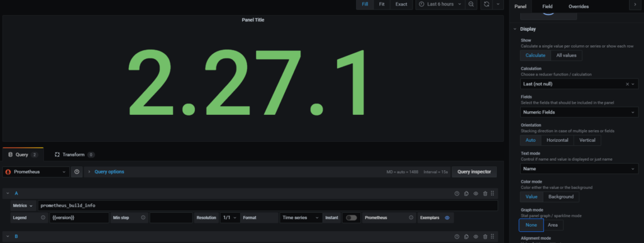
Task: Open the Transform tab
Action: pyautogui.click(x=74, y=154)
